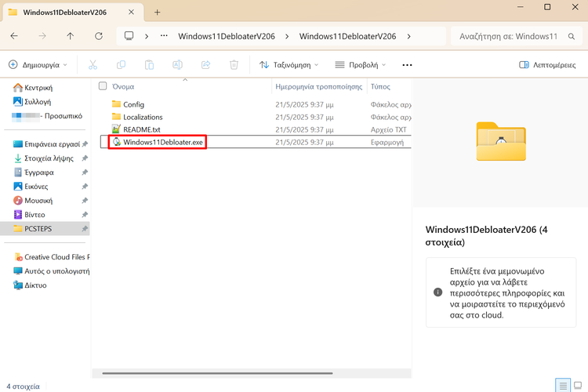
Task: Click the pin icon beside Έγγραφα
Action: click(85, 172)
